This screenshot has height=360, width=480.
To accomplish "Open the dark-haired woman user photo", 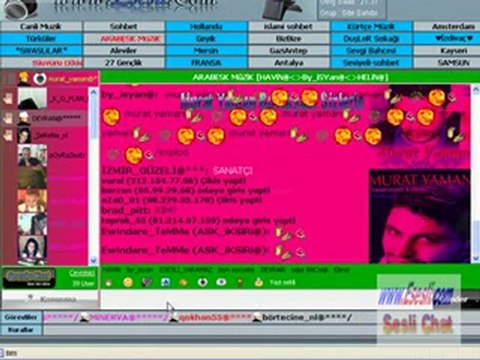I will [x=32, y=249].
